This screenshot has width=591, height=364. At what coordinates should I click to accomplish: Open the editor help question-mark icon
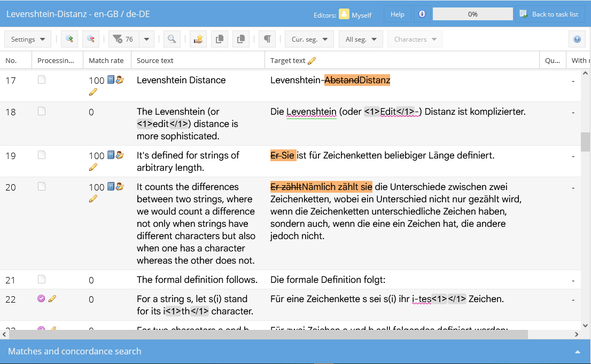(577, 39)
